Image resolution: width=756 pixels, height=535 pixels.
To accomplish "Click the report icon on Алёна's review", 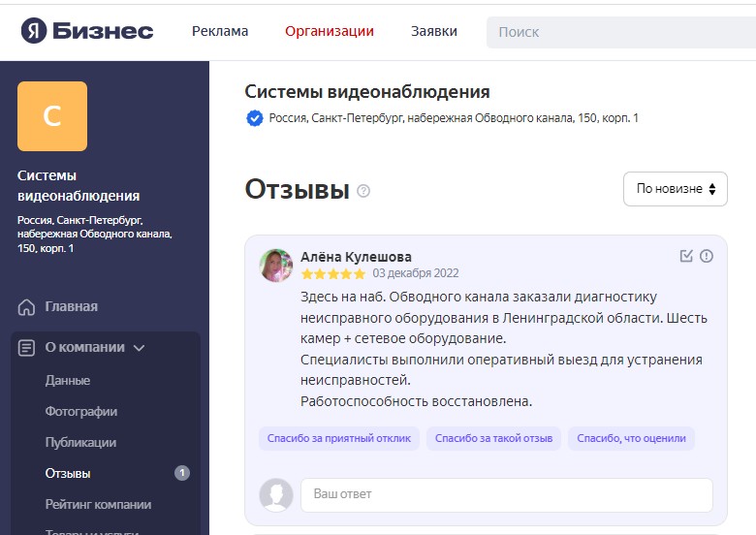I will 707,256.
